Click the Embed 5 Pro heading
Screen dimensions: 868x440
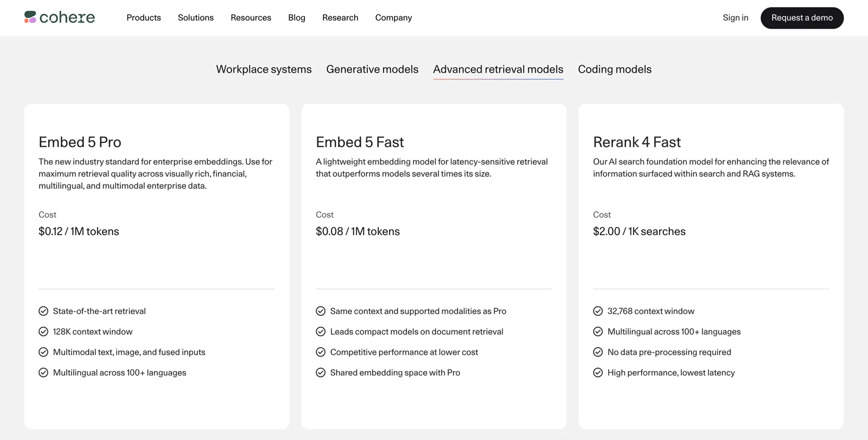tap(80, 142)
